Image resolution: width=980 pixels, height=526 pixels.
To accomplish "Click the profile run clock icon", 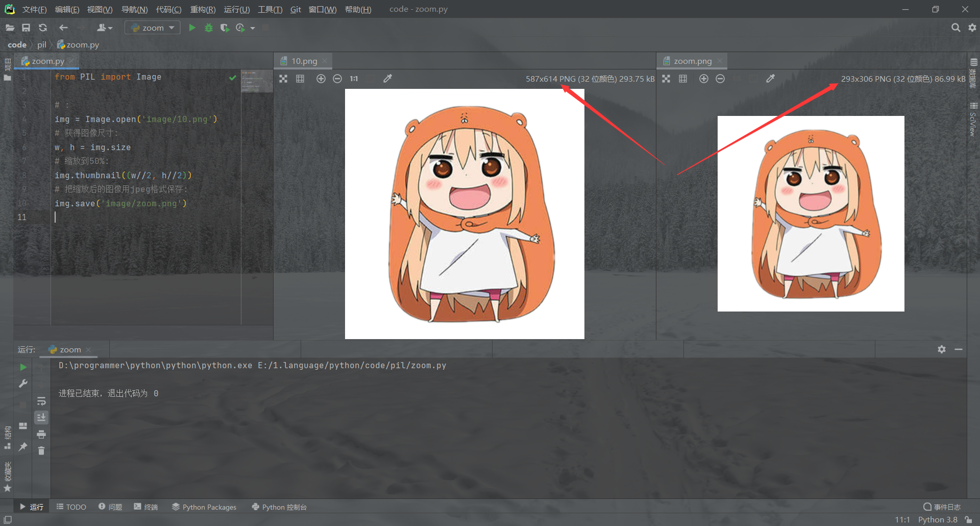I will [240, 28].
